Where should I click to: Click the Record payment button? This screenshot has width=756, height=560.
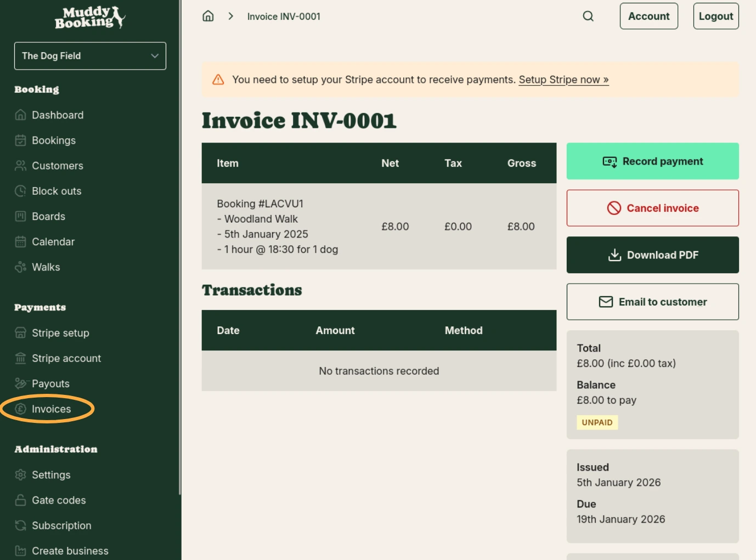coord(652,161)
